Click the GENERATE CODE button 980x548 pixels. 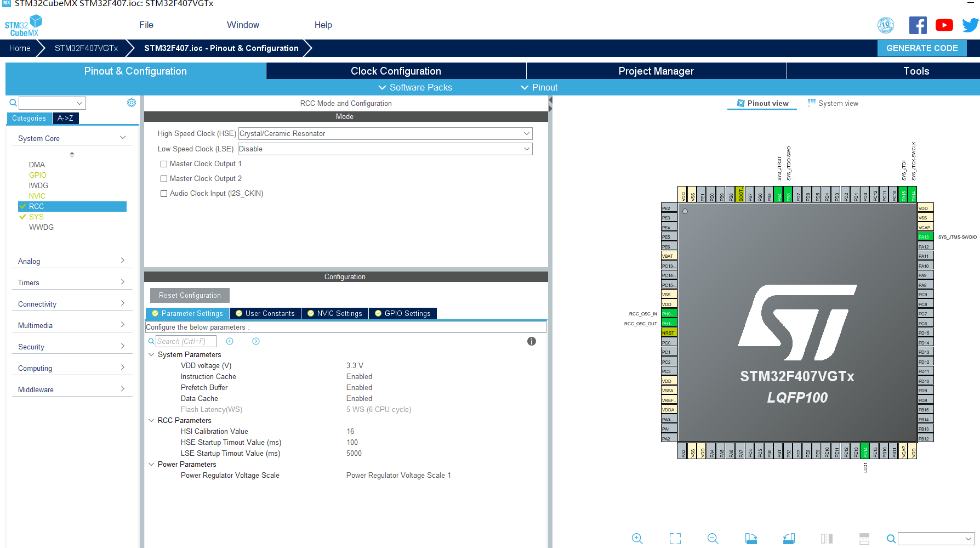(x=922, y=48)
